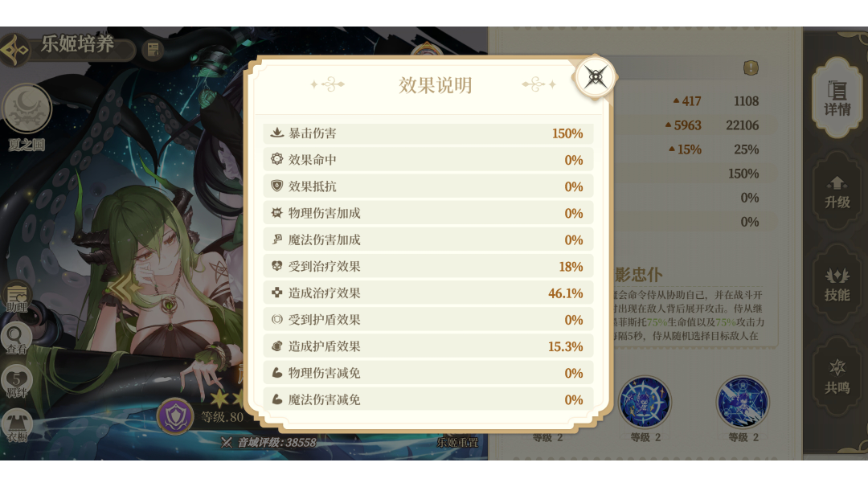Click the info icon above the stats
The image size is (868, 487).
(x=751, y=68)
